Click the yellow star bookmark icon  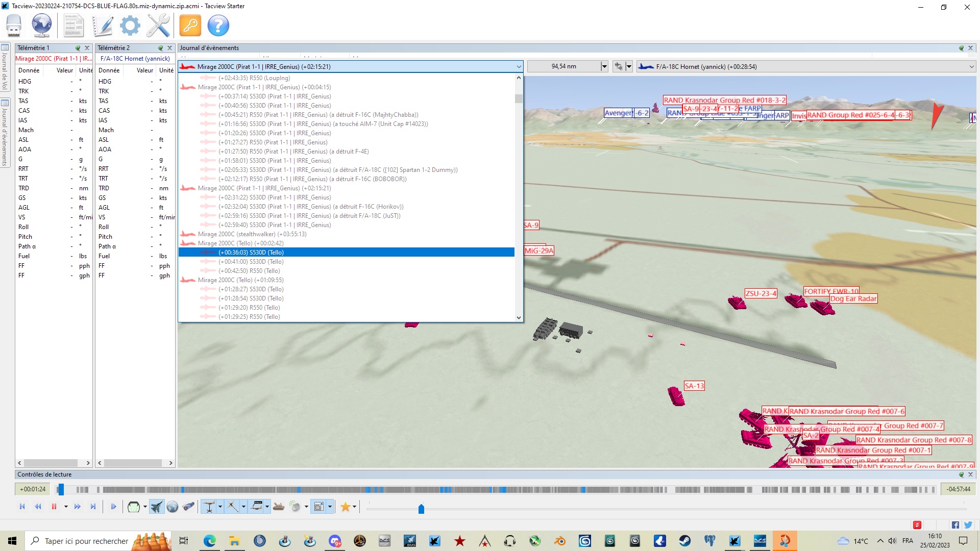tap(346, 507)
